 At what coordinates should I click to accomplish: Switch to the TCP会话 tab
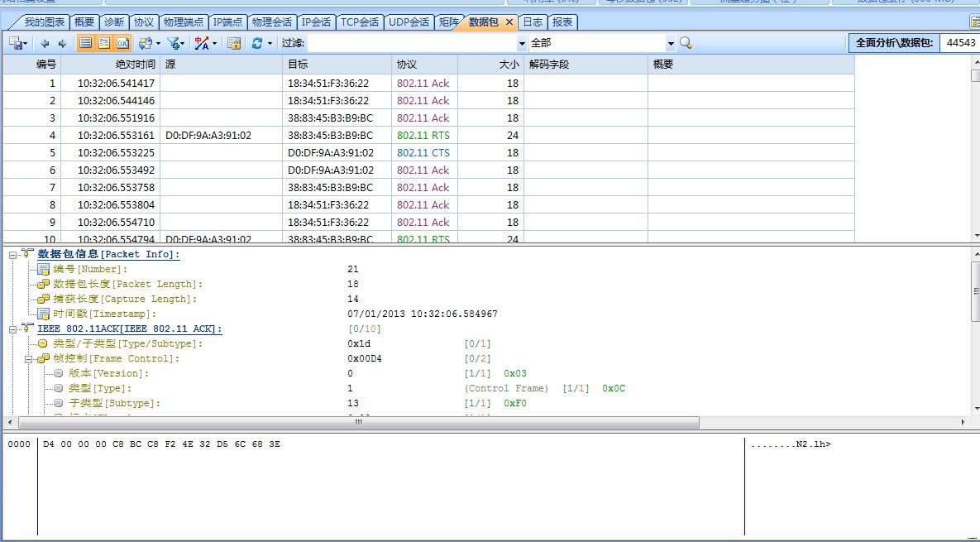359,22
